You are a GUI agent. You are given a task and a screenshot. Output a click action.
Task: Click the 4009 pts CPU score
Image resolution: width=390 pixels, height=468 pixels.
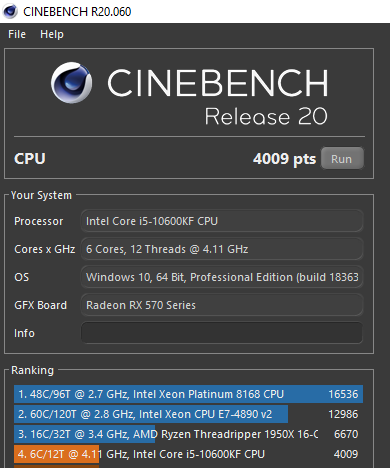pyautogui.click(x=284, y=159)
